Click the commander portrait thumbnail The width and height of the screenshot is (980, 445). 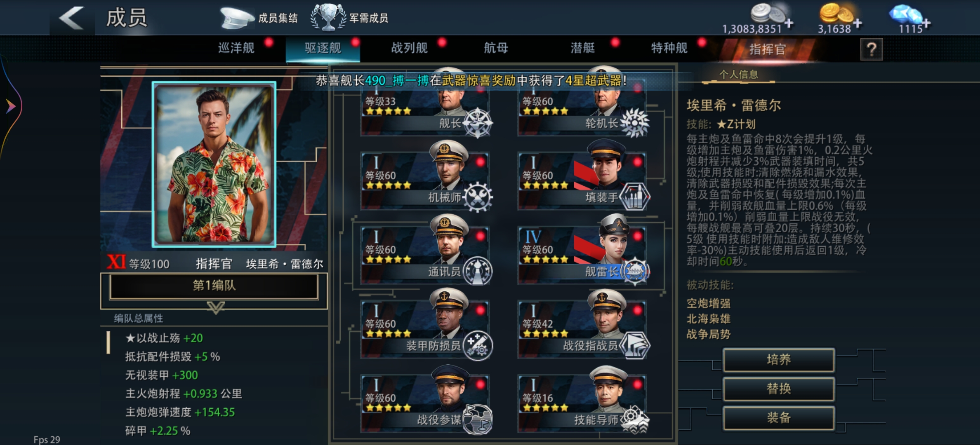click(x=214, y=164)
